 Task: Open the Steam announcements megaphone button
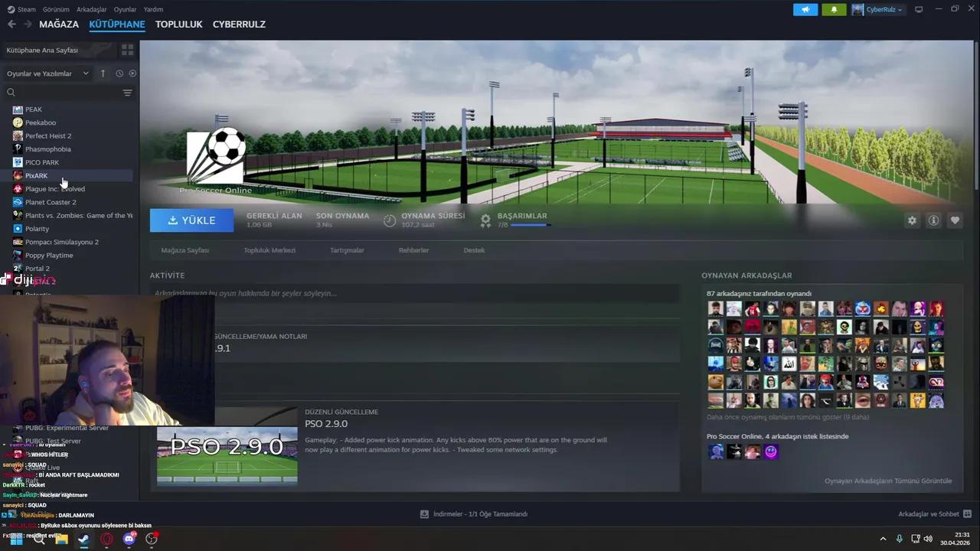(x=805, y=9)
